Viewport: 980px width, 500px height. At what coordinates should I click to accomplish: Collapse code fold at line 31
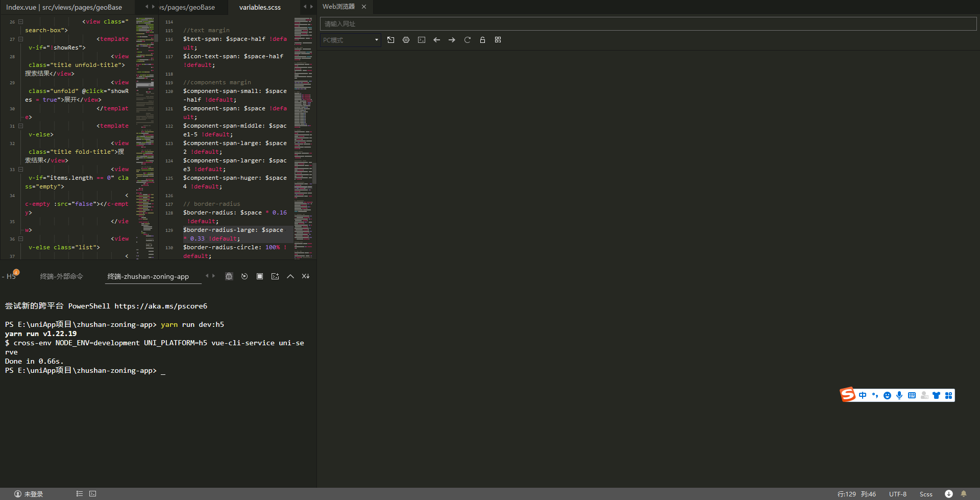click(20, 126)
